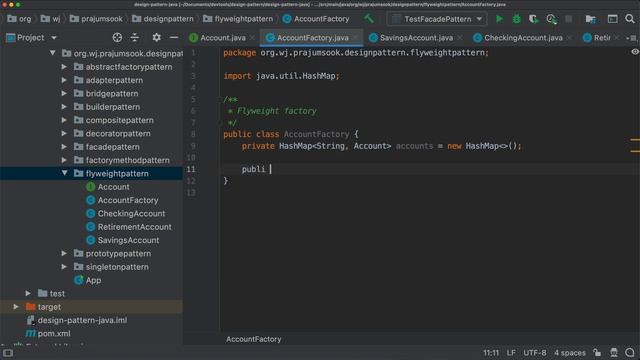Viewport: 640px width, 360px height.
Task: Expand factorymethodpattern folder arrow
Action: click(64, 160)
